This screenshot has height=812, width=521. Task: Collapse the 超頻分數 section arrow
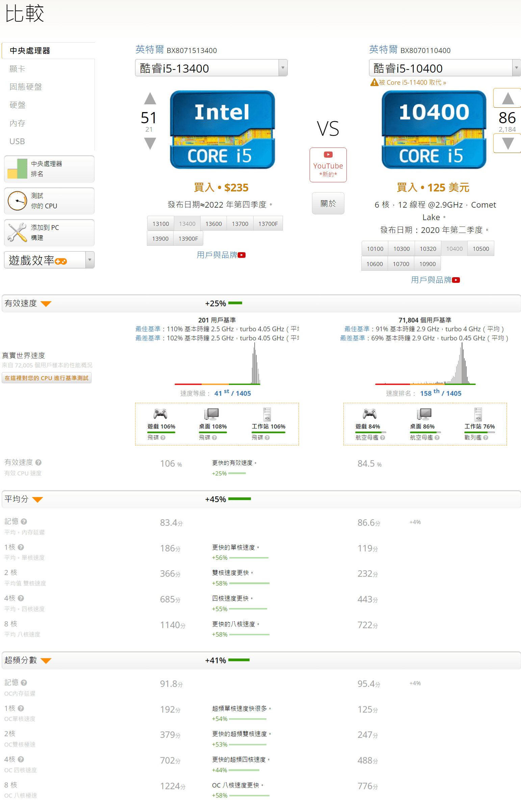click(x=46, y=660)
